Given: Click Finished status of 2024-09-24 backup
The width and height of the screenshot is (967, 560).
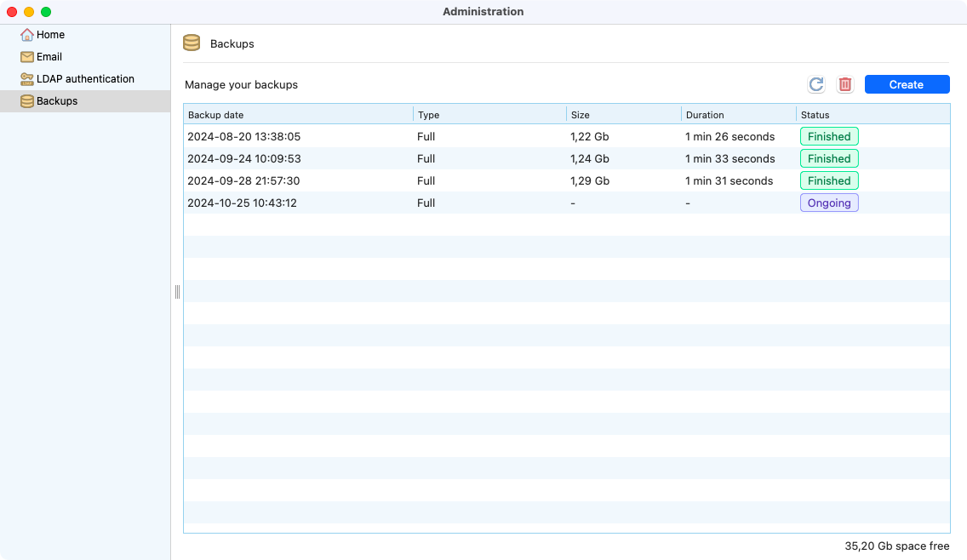Looking at the screenshot, I should click(829, 158).
